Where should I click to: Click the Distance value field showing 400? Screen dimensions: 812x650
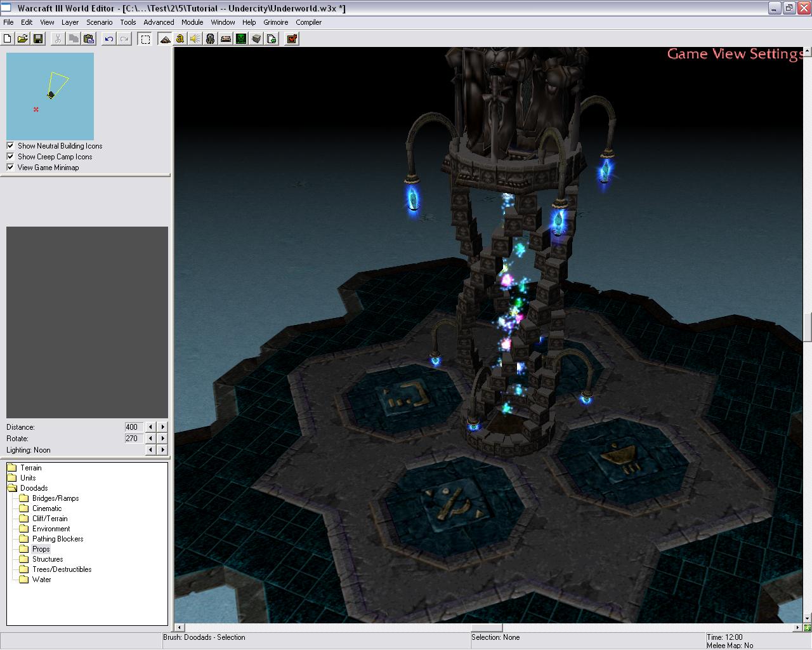point(134,427)
